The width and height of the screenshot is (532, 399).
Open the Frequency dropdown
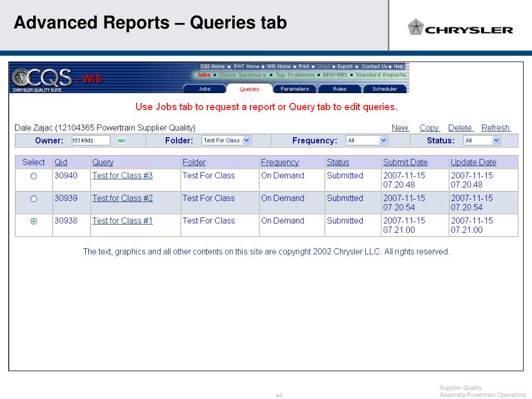coord(367,140)
